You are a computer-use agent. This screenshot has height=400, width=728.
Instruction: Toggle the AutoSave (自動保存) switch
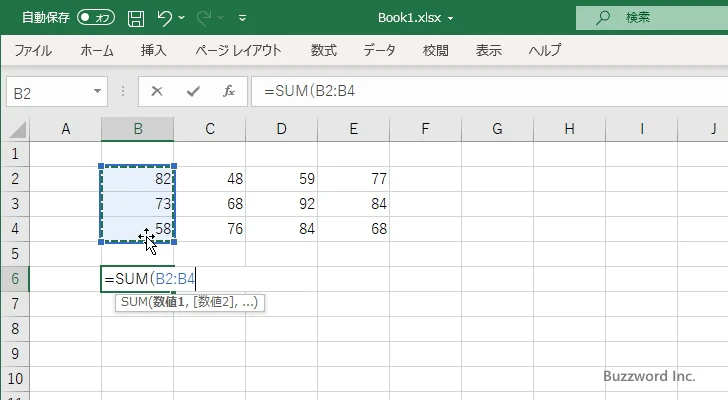pyautogui.click(x=96, y=18)
